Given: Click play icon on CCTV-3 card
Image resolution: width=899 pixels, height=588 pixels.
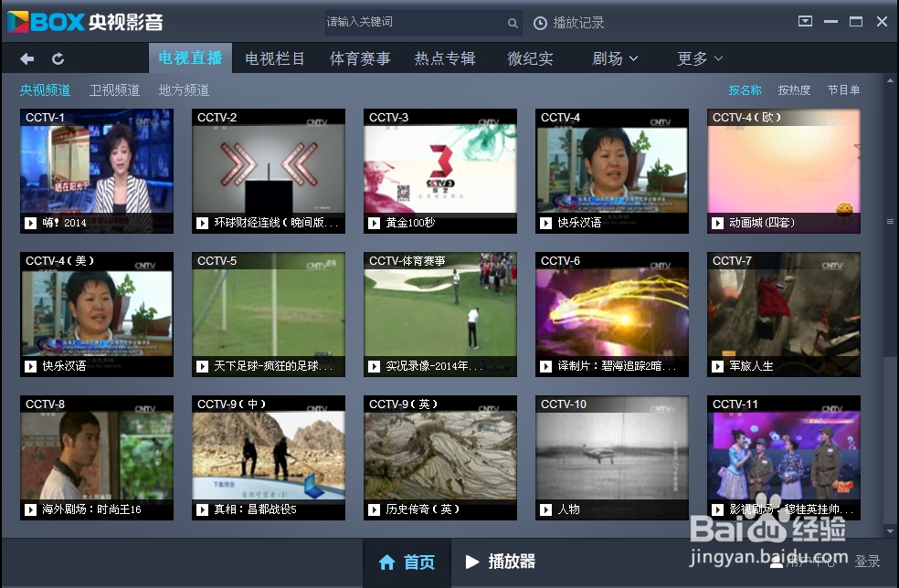Looking at the screenshot, I should point(375,223).
